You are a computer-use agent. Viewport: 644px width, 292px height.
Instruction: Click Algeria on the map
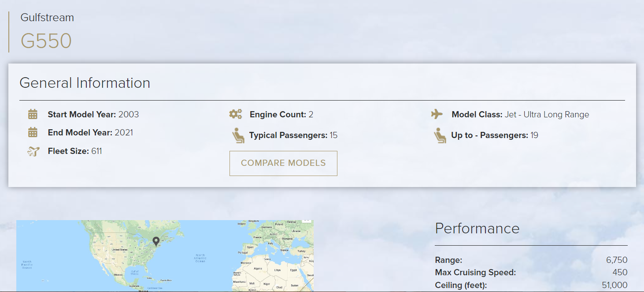click(258, 268)
